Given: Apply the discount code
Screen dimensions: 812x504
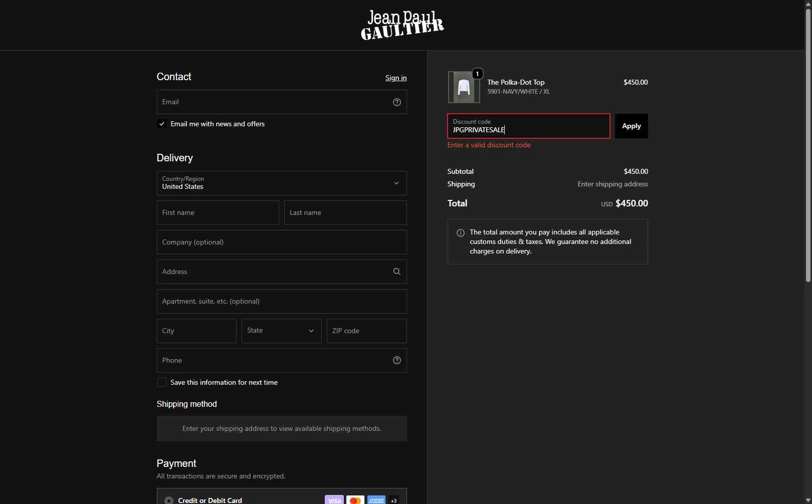Looking at the screenshot, I should tap(631, 126).
